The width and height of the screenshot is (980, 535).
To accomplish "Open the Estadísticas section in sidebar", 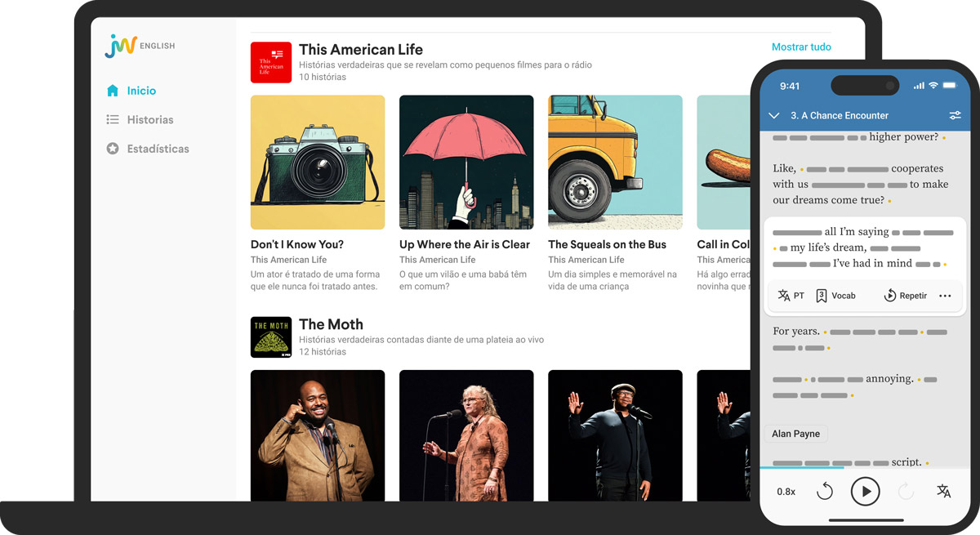I will tap(158, 149).
